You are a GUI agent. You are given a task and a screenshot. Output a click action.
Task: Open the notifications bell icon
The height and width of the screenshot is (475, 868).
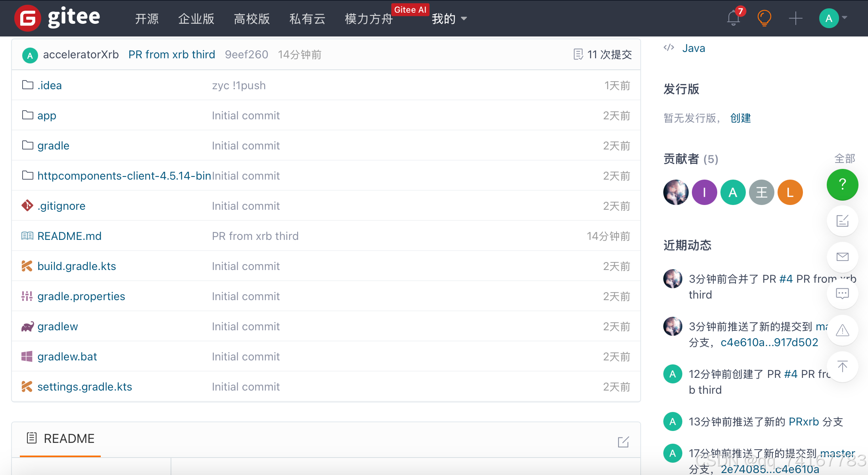[x=733, y=18]
